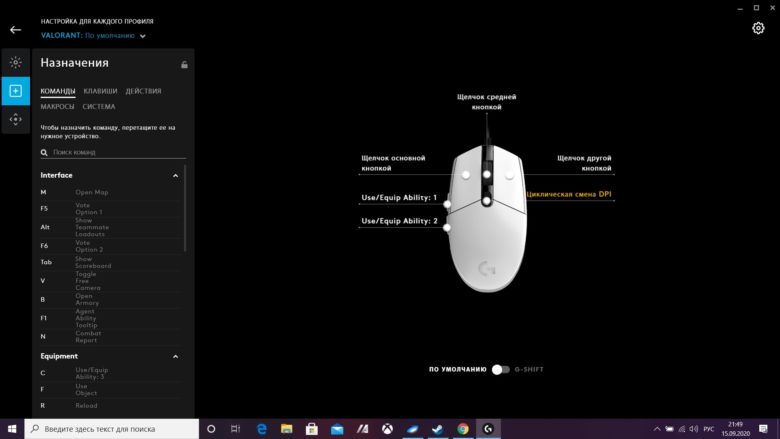Go back using the arrow icon
This screenshot has width=780, height=439.
(15, 30)
